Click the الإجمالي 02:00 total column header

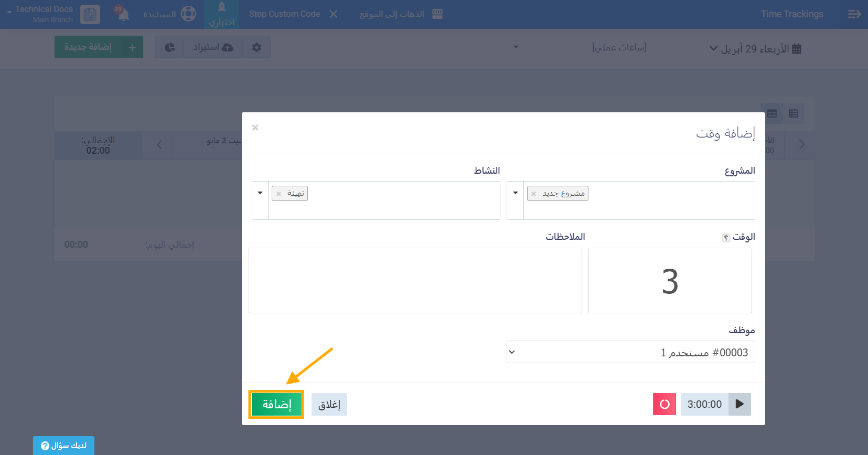pos(98,145)
